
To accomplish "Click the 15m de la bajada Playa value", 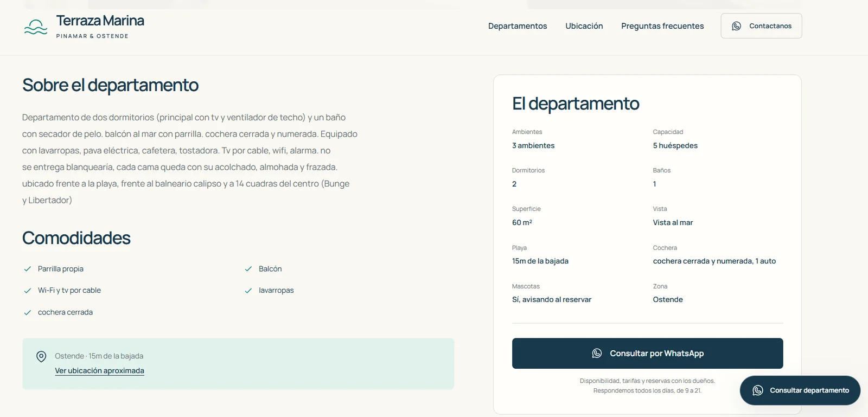I will (x=540, y=261).
